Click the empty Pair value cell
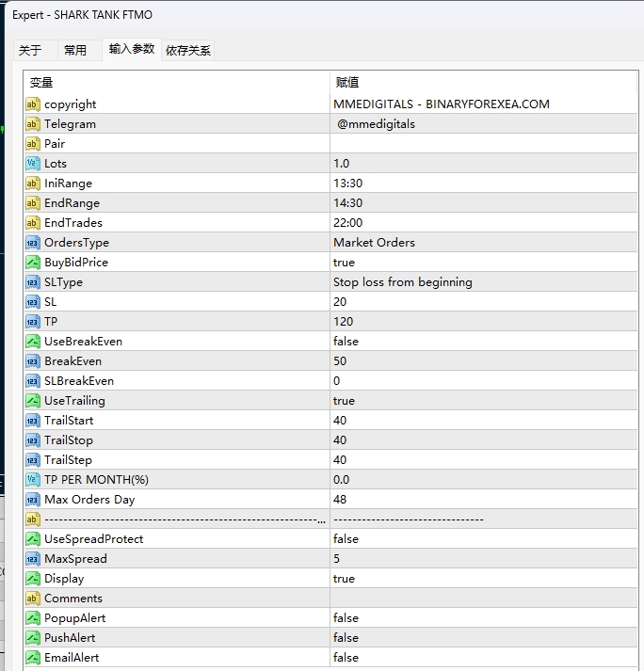644x671 pixels. 483,144
